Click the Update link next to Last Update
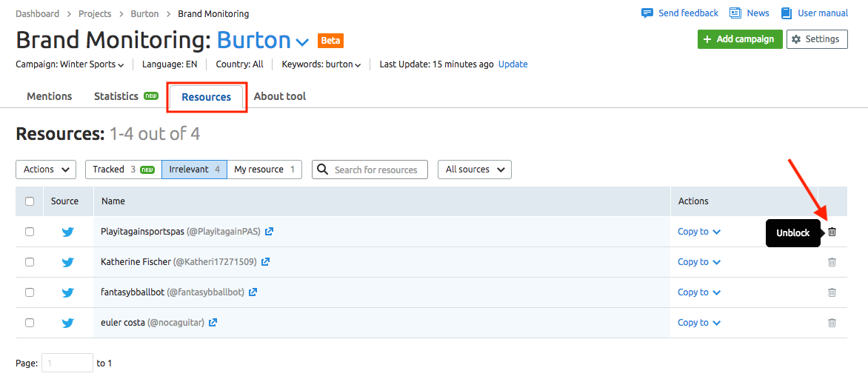This screenshot has width=868, height=379. point(513,64)
